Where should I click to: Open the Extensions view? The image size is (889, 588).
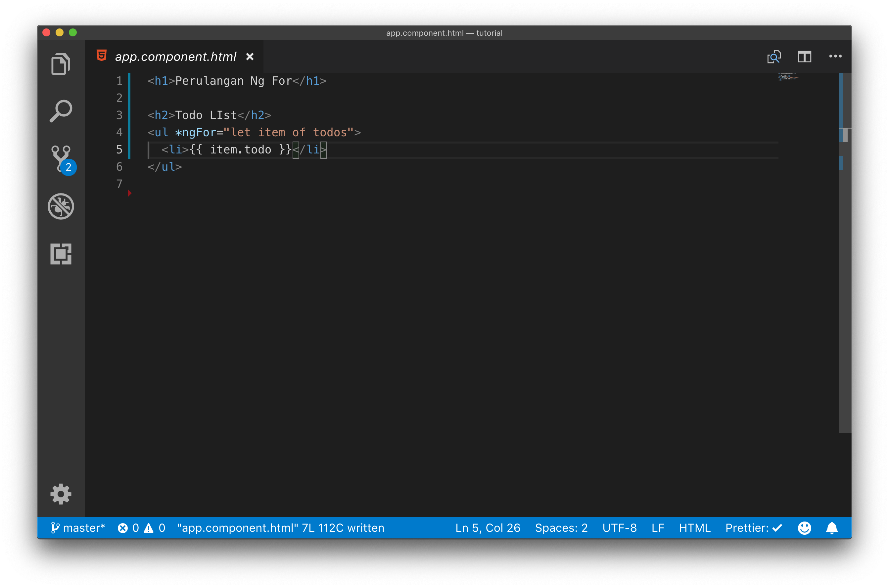click(x=61, y=254)
